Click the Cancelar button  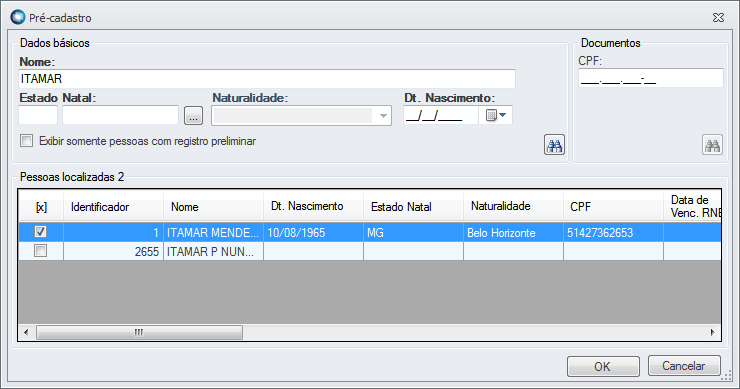684,365
